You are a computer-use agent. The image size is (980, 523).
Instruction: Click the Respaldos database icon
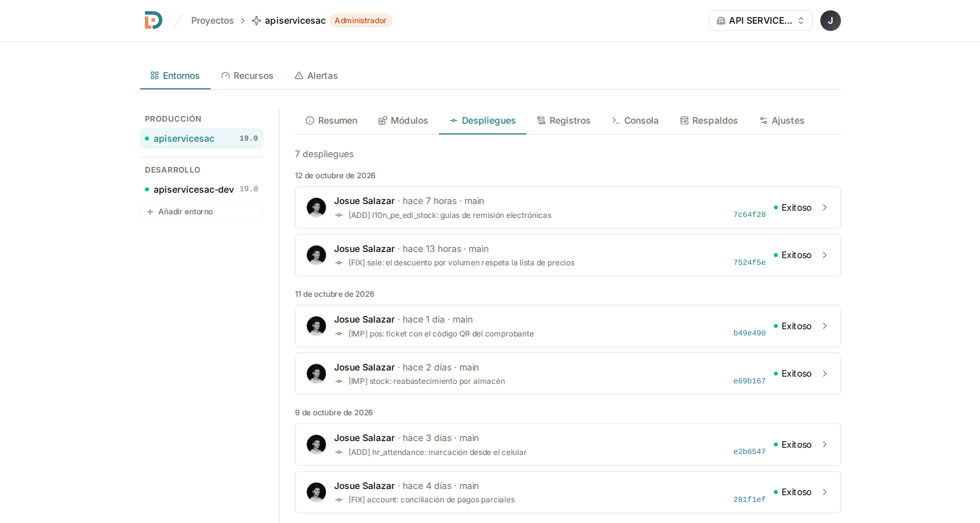pos(684,121)
